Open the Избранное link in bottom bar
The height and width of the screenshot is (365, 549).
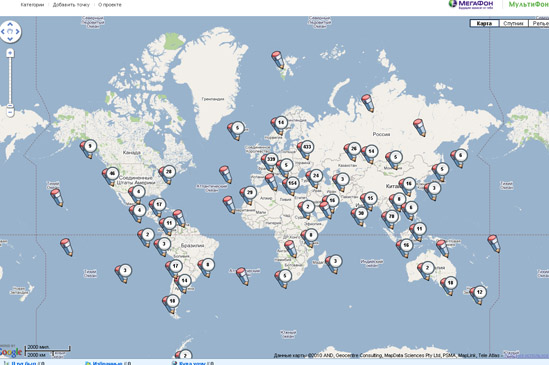107,363
